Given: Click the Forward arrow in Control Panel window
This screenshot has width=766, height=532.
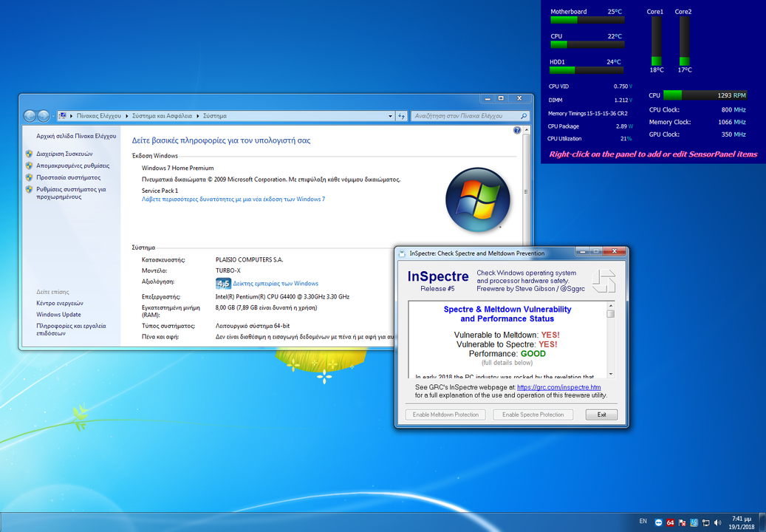Looking at the screenshot, I should (x=44, y=116).
